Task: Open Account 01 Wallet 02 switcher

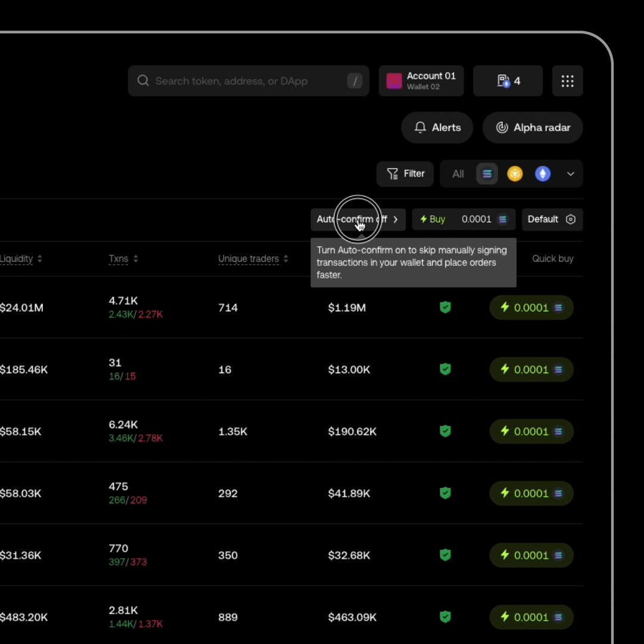Action: coord(421,81)
